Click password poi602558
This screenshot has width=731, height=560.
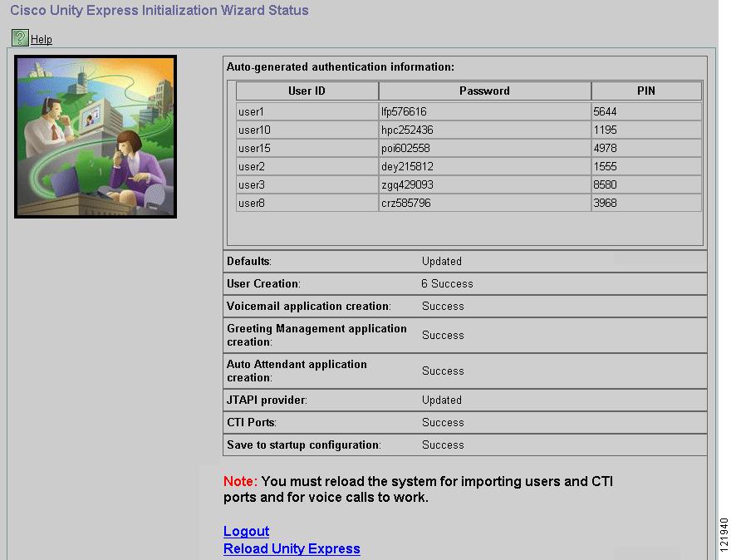click(484, 148)
